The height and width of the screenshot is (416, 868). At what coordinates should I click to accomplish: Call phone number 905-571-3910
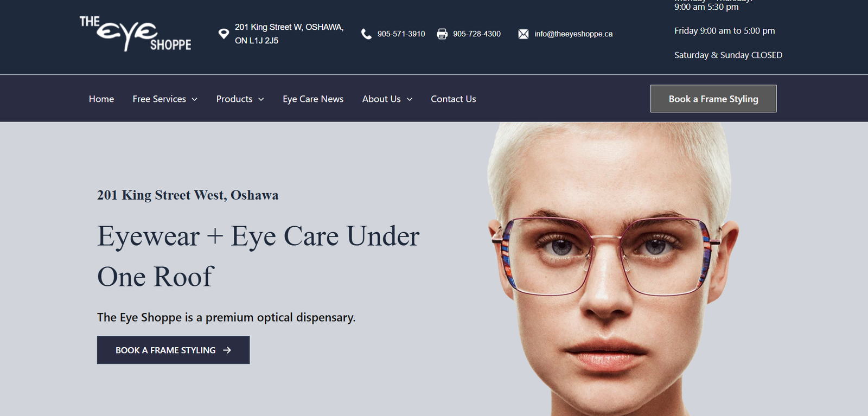(401, 34)
